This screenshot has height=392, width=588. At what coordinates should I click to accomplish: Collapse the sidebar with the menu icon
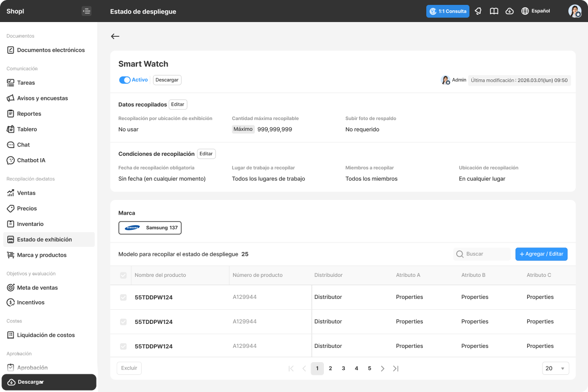[87, 11]
